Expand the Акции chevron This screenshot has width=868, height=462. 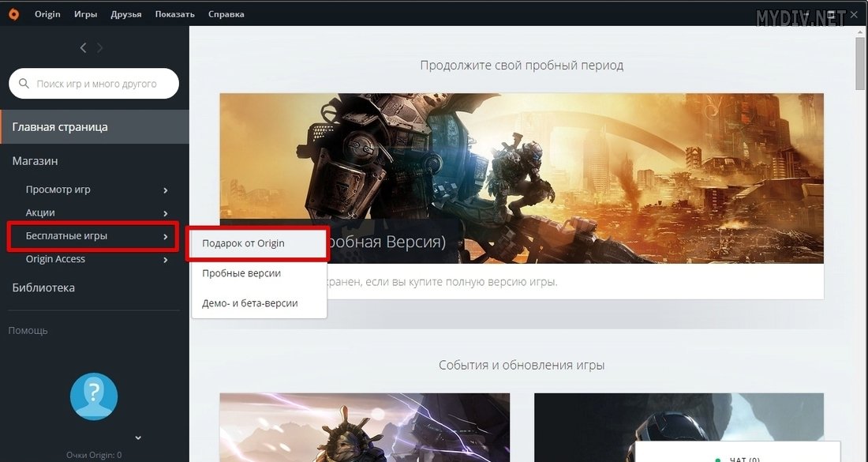pos(166,213)
